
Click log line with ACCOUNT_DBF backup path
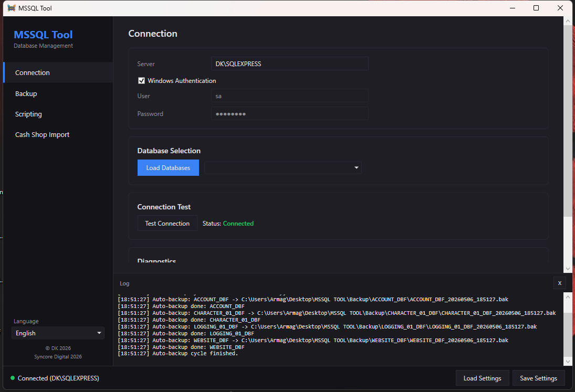[313, 299]
